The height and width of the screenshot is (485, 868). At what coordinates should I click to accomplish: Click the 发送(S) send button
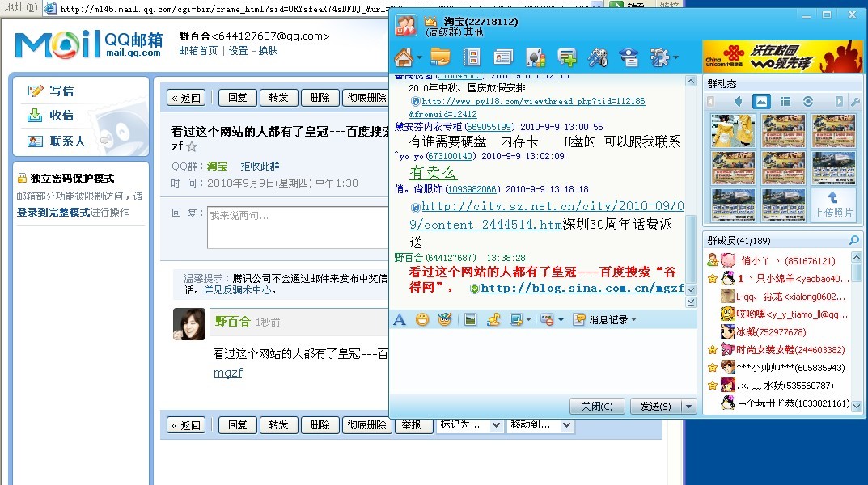(x=655, y=407)
